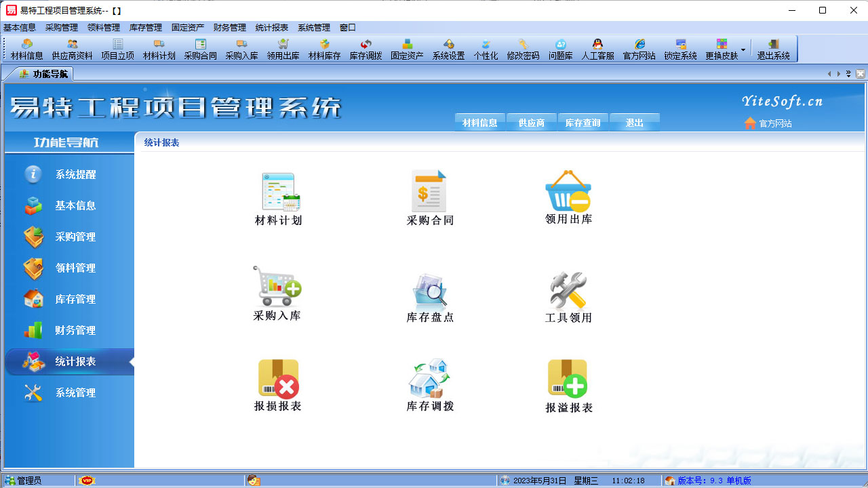Click the 供应商 header button
Viewport: 868px width, 488px height.
(x=532, y=123)
